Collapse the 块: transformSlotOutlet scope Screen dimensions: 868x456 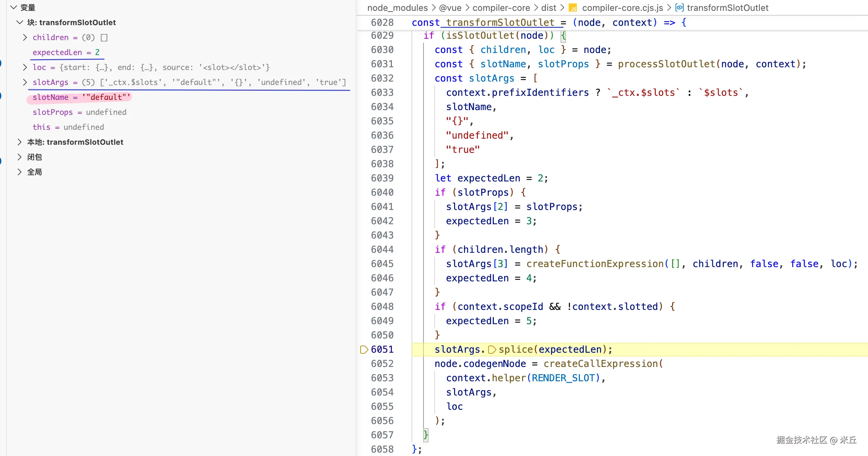click(20, 22)
